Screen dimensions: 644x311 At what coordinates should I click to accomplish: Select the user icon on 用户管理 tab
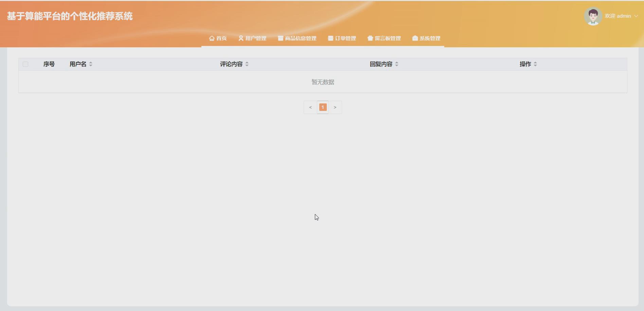240,38
